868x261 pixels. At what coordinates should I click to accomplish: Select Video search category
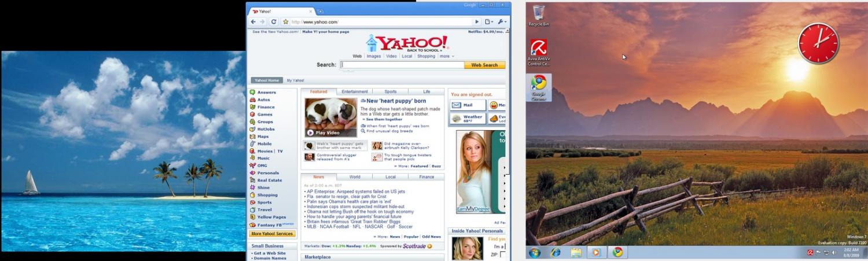[391, 56]
